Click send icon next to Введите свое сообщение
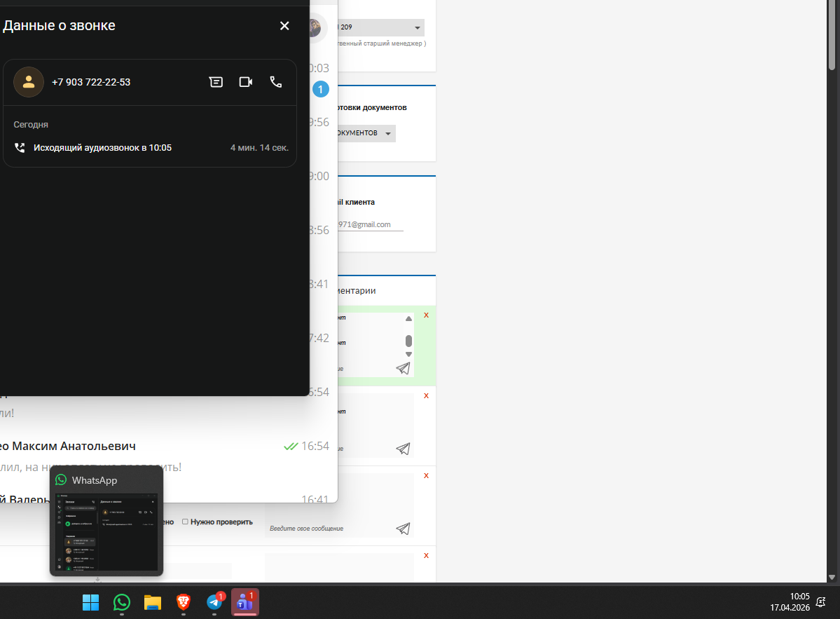Screen dimensions: 840x619 pyautogui.click(x=403, y=529)
